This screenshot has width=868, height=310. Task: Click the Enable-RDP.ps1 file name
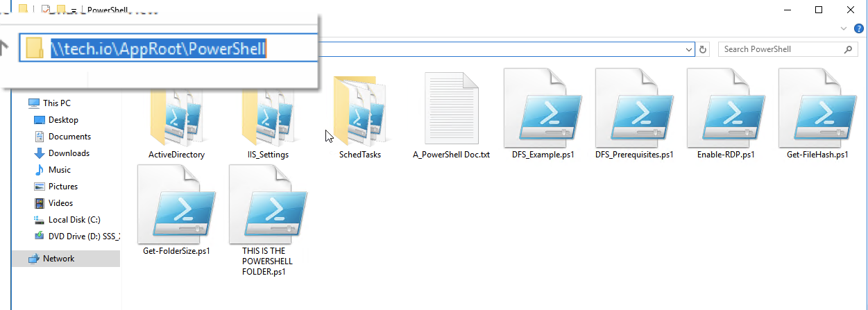tap(726, 155)
